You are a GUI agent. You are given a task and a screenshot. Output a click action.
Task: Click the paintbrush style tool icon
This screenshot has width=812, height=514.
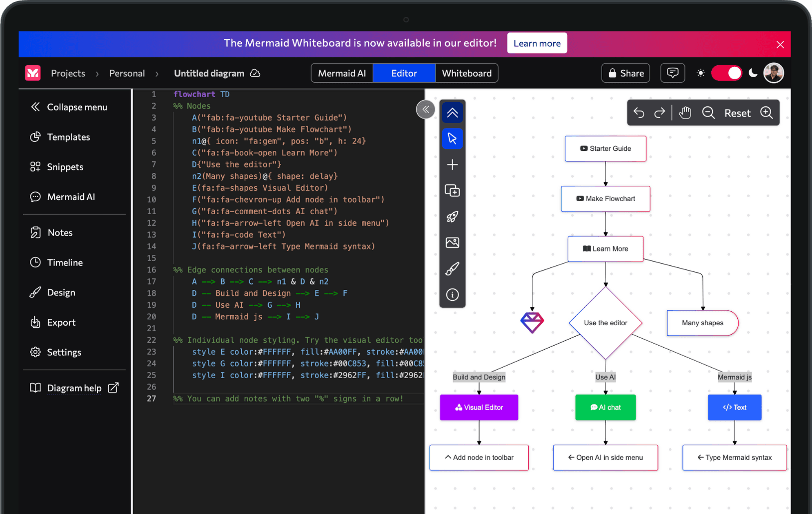(452, 269)
